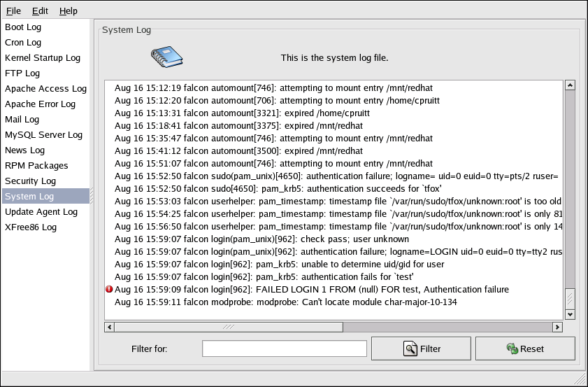The image size is (588, 387).
Task: Click the horizontal scrollbar left arrow
Action: [109, 327]
